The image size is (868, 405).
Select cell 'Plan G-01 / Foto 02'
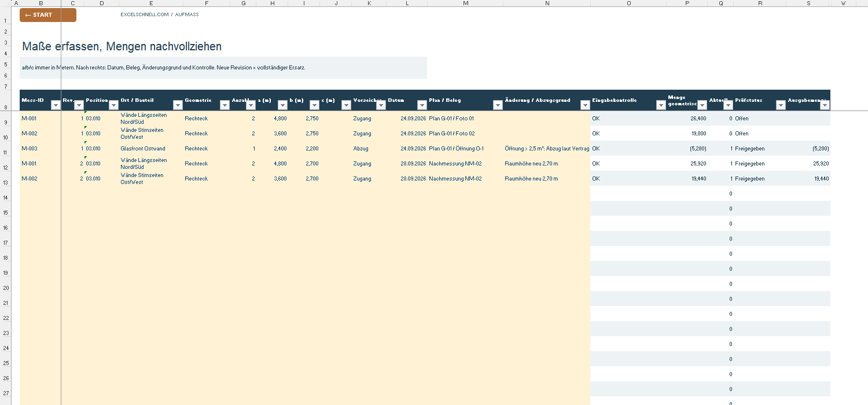coord(465,134)
